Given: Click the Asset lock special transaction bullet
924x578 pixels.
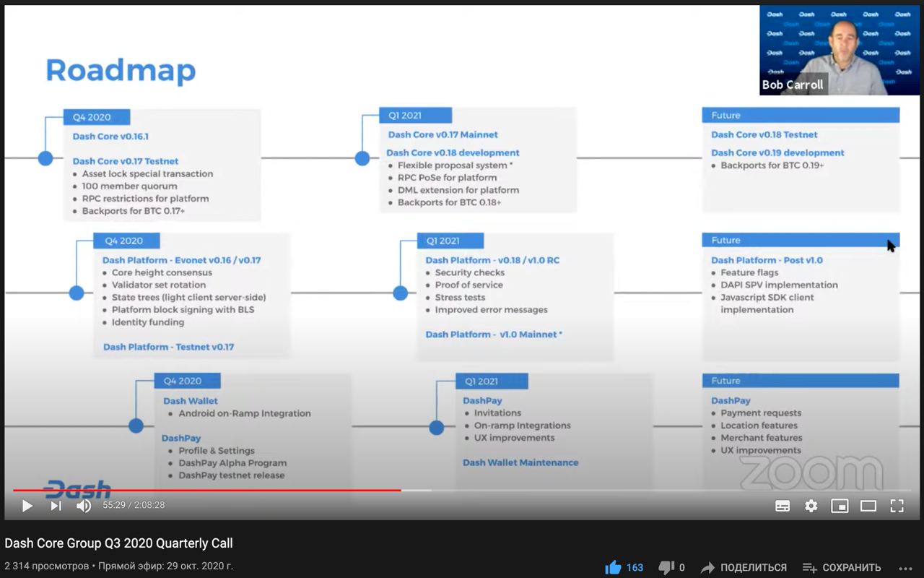Looking at the screenshot, I should click(148, 174).
